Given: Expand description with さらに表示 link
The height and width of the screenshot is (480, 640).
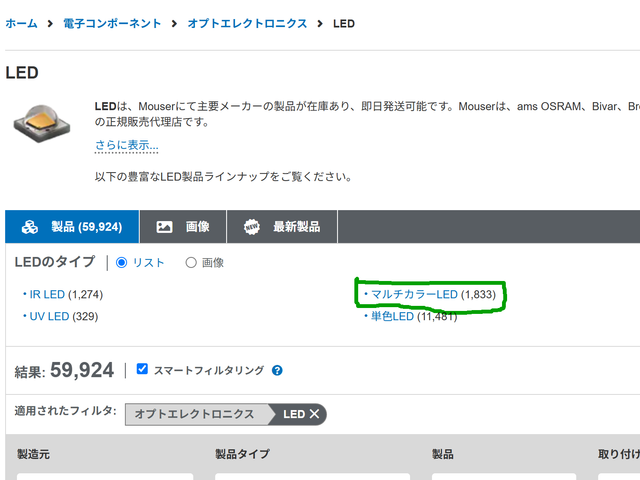Looking at the screenshot, I should (127, 145).
